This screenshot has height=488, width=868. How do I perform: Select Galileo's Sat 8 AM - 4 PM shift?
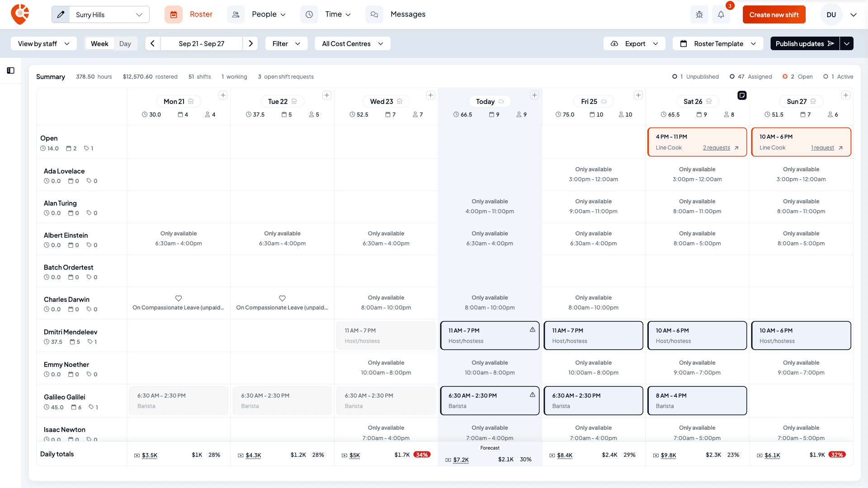click(697, 401)
